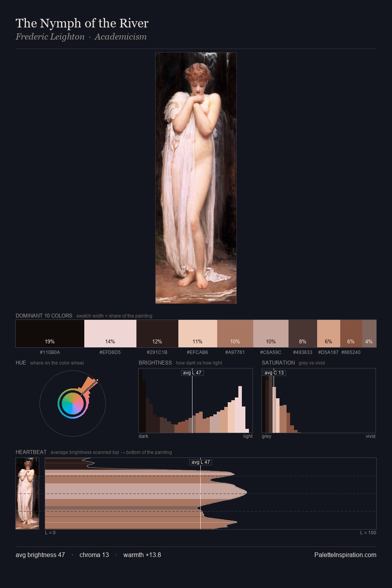The width and height of the screenshot is (392, 588).
Task: Click the 'BRIGHTNESS' section heading
Action: pyautogui.click(x=155, y=363)
